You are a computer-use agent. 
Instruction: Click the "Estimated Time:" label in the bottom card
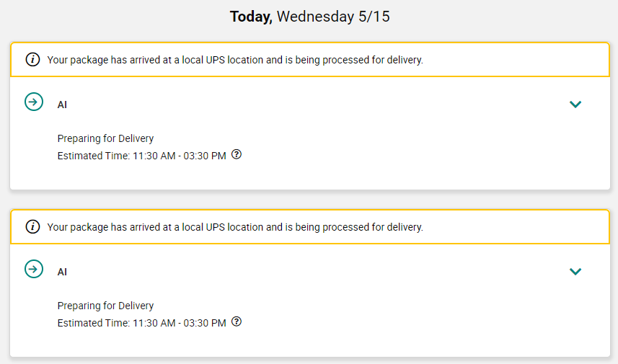tap(93, 323)
